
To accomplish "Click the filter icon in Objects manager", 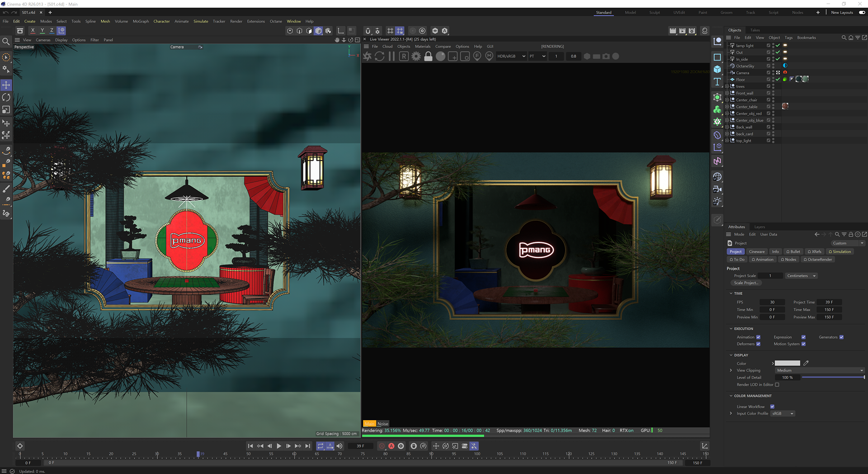I will [857, 38].
